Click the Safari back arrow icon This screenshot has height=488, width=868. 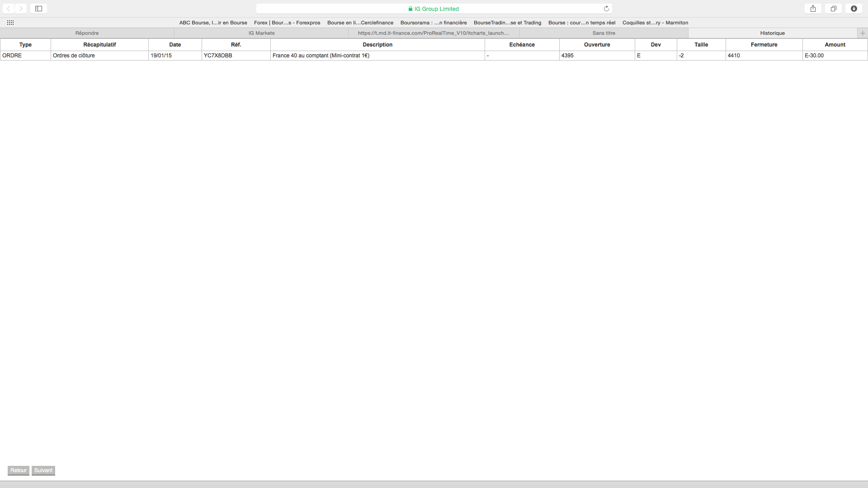(9, 9)
